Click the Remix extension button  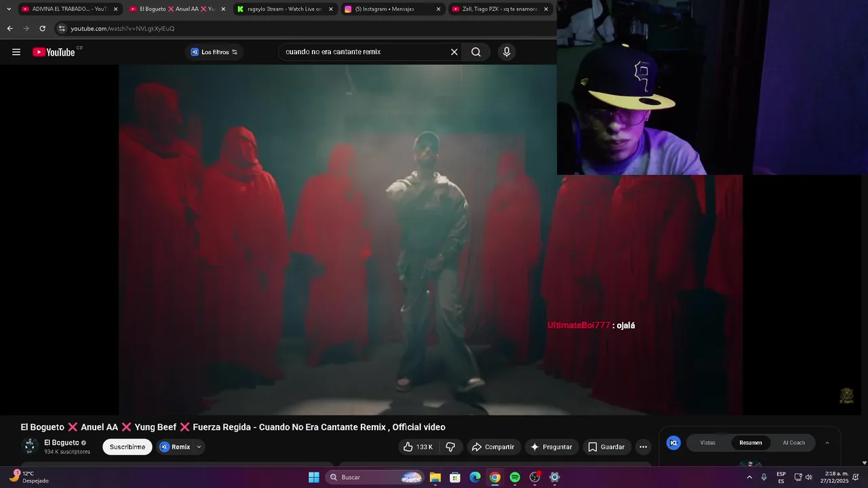(175, 447)
